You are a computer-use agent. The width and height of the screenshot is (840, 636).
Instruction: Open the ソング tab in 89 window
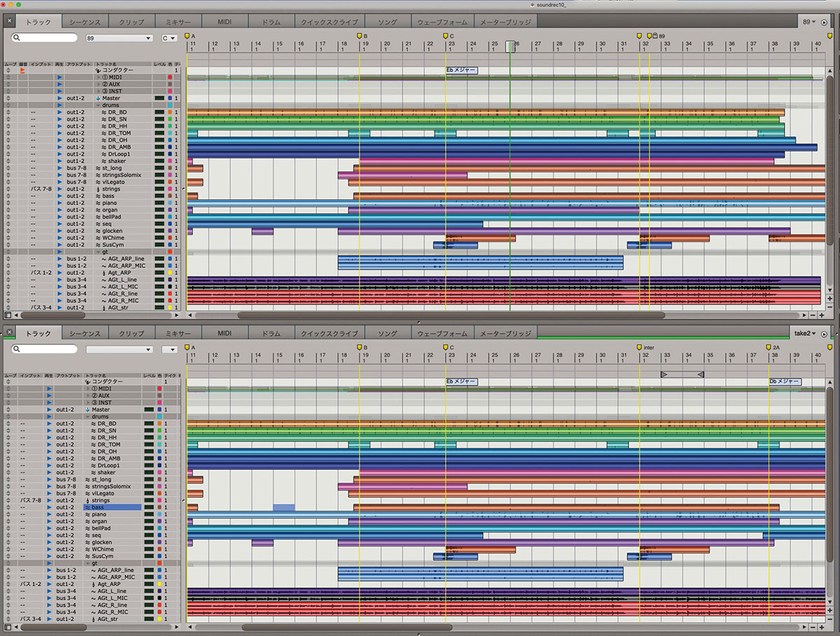coord(387,22)
